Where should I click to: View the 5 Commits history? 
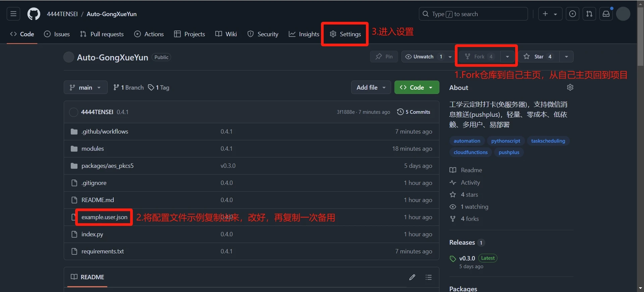click(414, 112)
